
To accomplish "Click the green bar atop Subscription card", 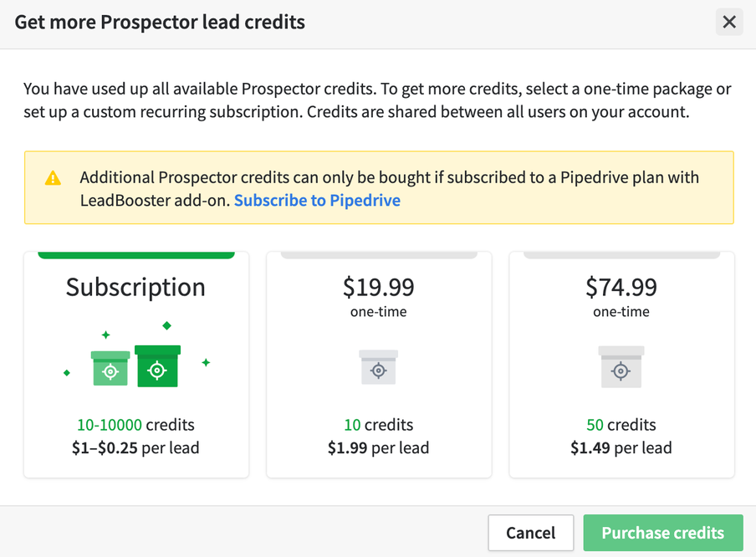I will tap(136, 255).
